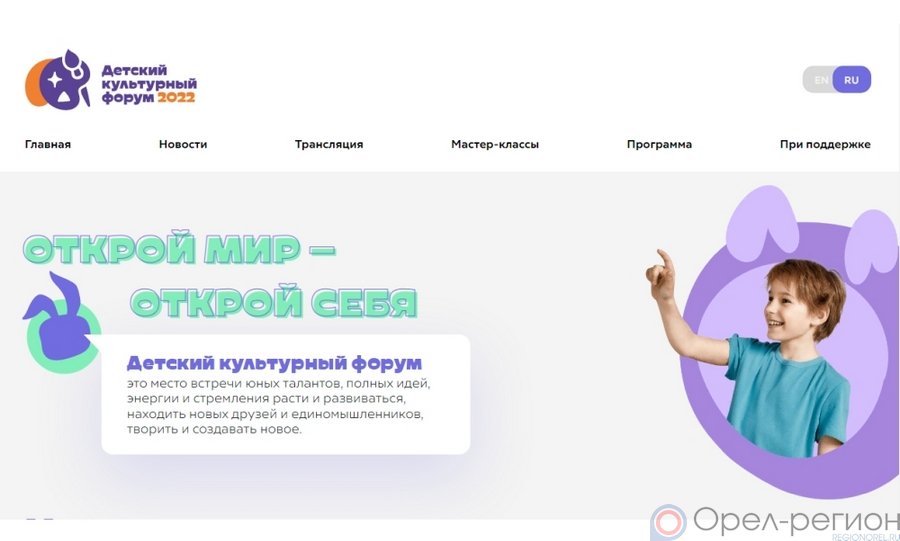
Task: Open the При поддержке section
Action: [825, 145]
